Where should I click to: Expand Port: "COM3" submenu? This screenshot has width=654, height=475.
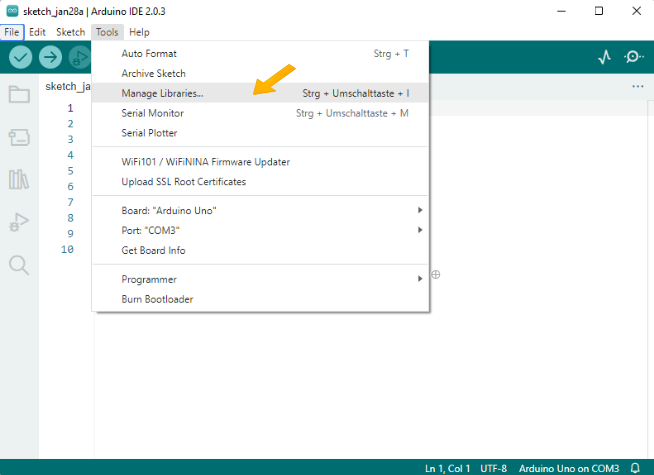pos(260,230)
